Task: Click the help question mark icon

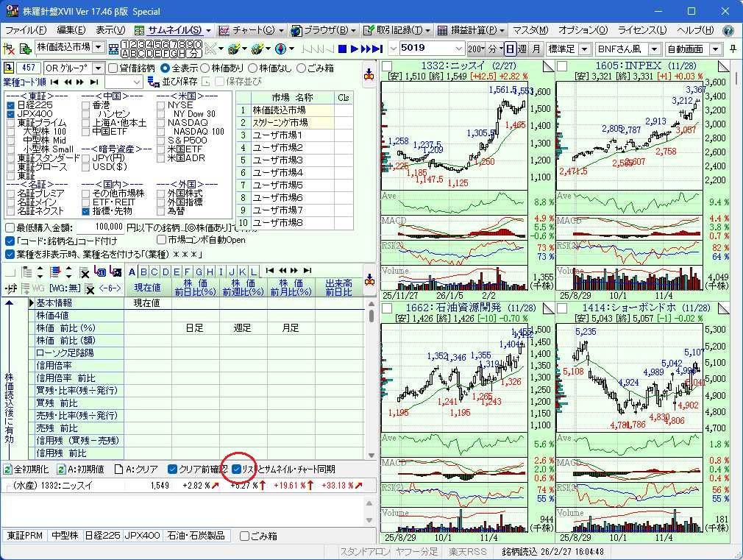Action: pos(728,30)
